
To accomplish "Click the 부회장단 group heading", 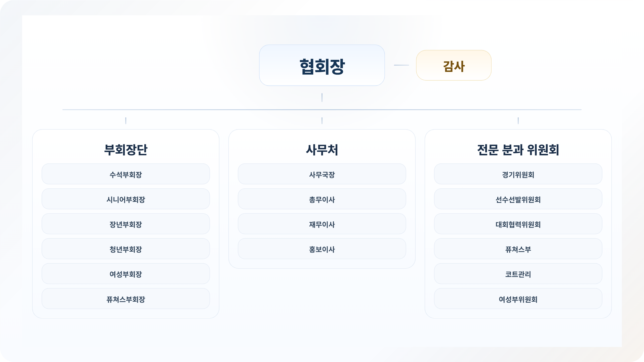I will tap(126, 150).
